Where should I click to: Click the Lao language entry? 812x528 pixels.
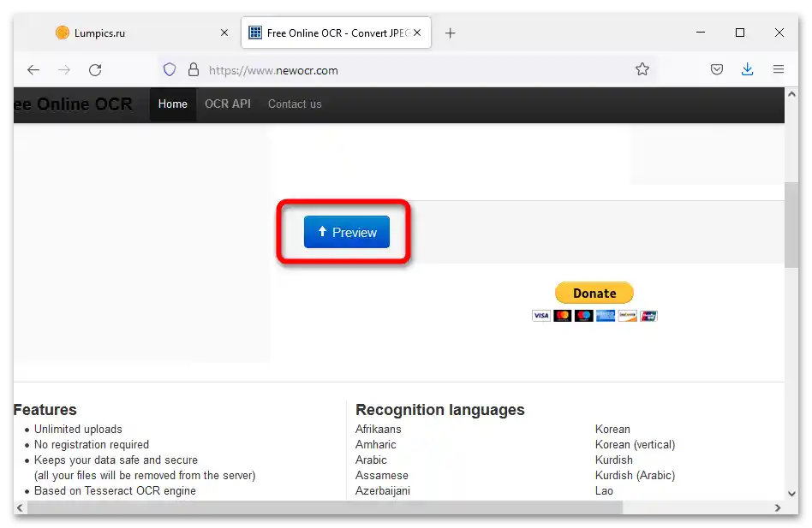(604, 490)
